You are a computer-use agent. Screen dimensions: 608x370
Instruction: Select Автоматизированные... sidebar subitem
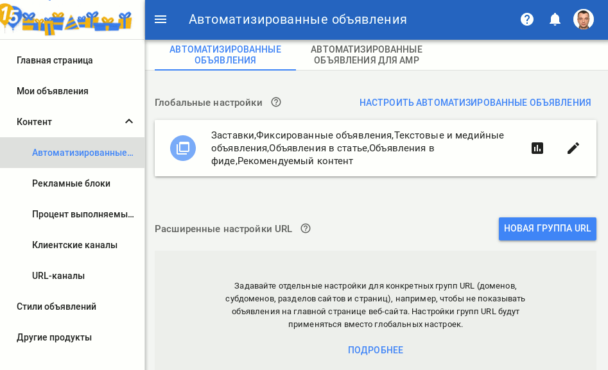(72, 153)
